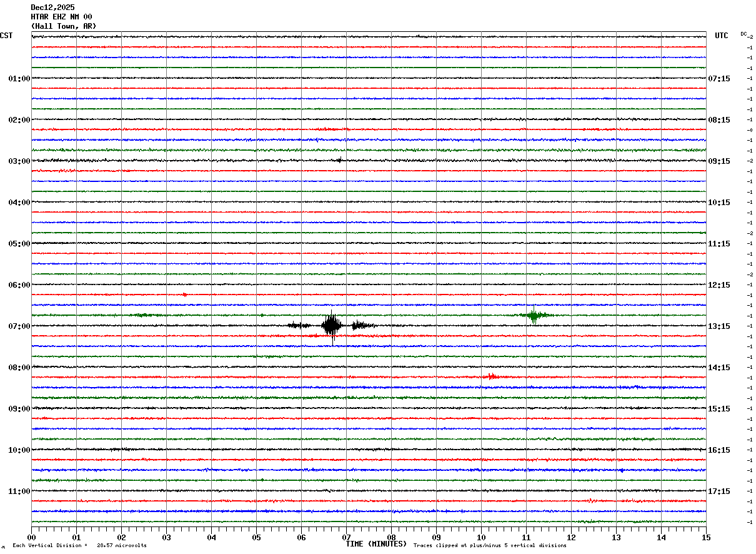The width and height of the screenshot is (756, 554).
Task: Click the red seismic burst near minute 10
Action: 491,376
